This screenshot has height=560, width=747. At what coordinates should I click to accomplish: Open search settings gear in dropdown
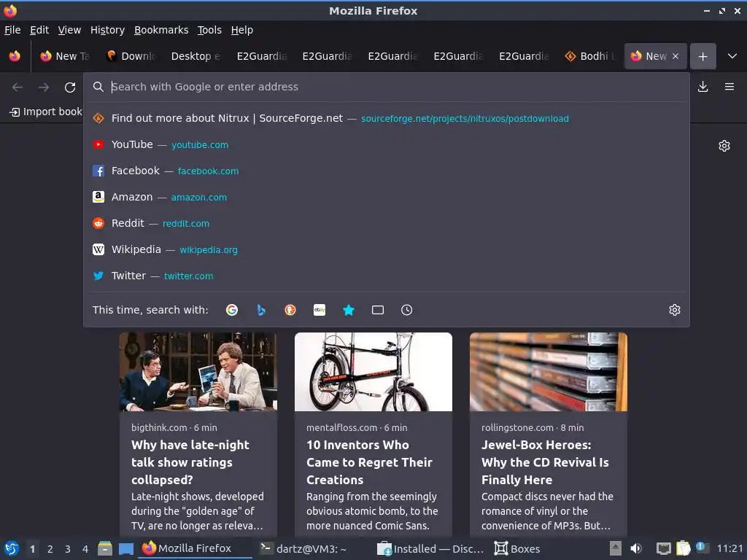[675, 310]
